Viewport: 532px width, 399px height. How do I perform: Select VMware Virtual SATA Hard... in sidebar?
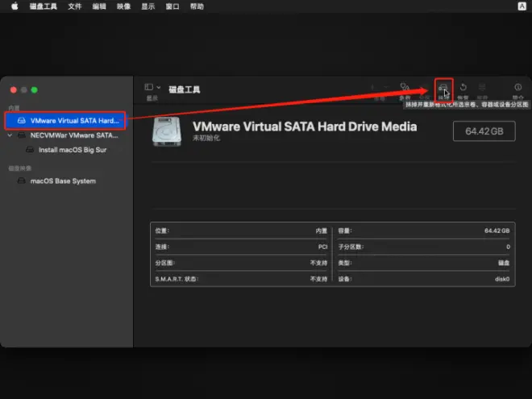pos(65,120)
